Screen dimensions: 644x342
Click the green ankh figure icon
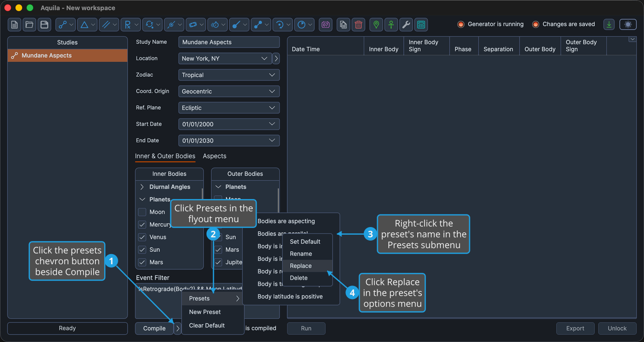coord(391,25)
